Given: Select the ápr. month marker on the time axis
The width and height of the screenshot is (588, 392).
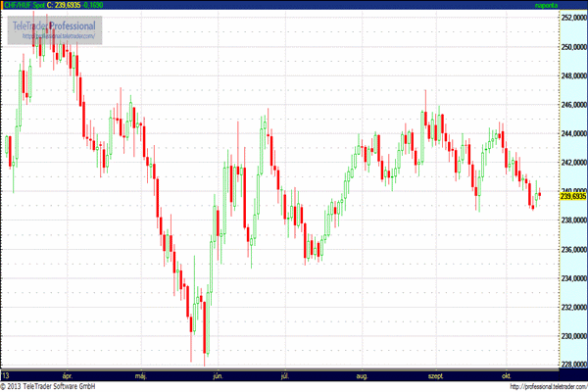Looking at the screenshot, I should click(67, 375).
